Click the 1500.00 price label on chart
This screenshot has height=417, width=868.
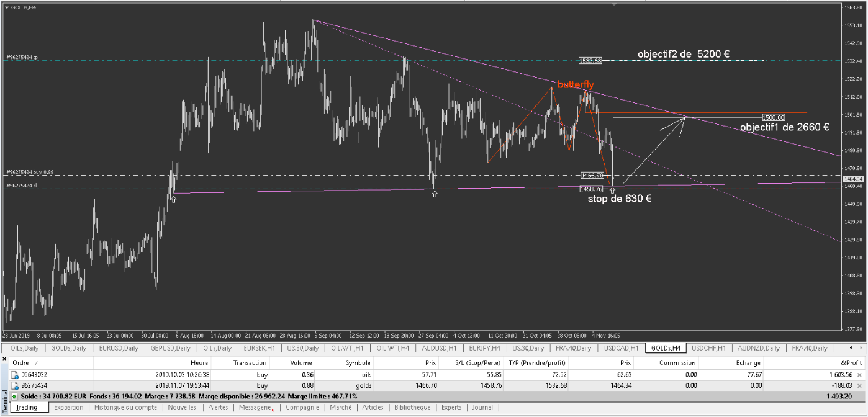[774, 117]
